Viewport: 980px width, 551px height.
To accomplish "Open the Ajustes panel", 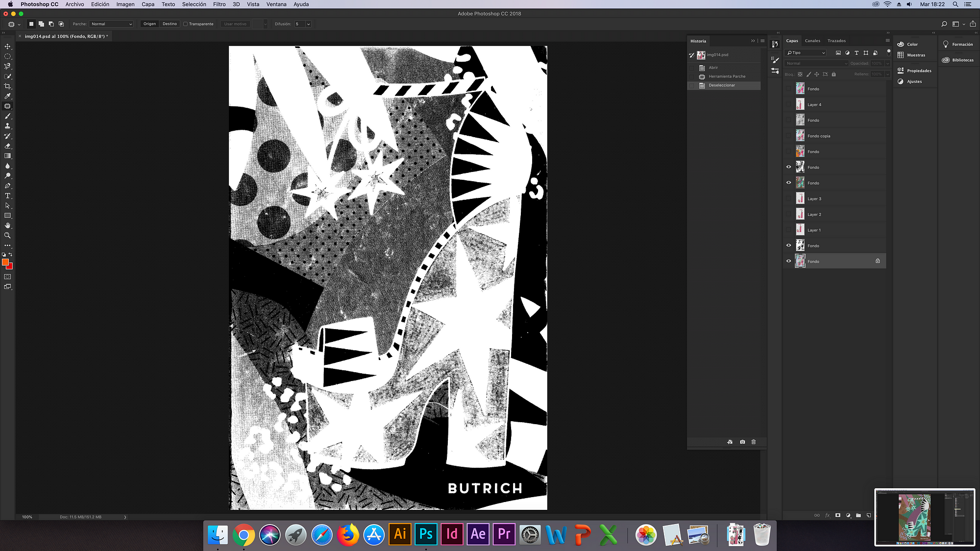I will click(910, 81).
